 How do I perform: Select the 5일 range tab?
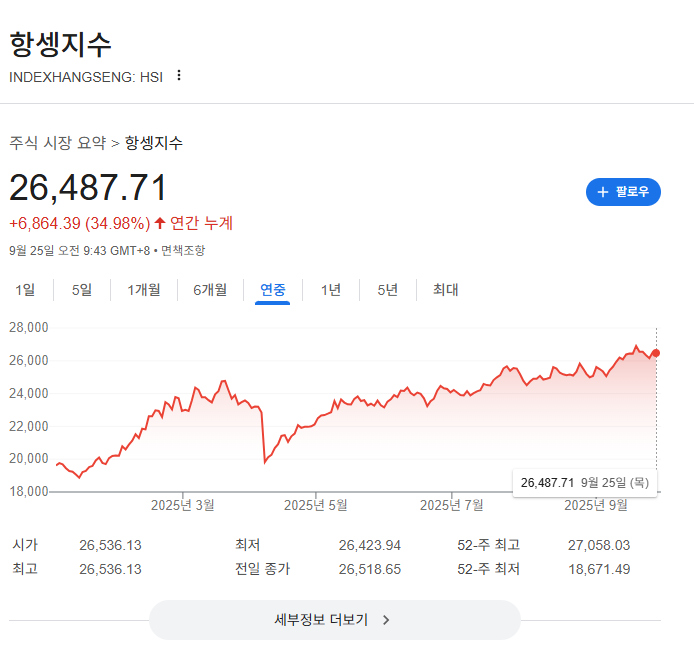click(81, 290)
